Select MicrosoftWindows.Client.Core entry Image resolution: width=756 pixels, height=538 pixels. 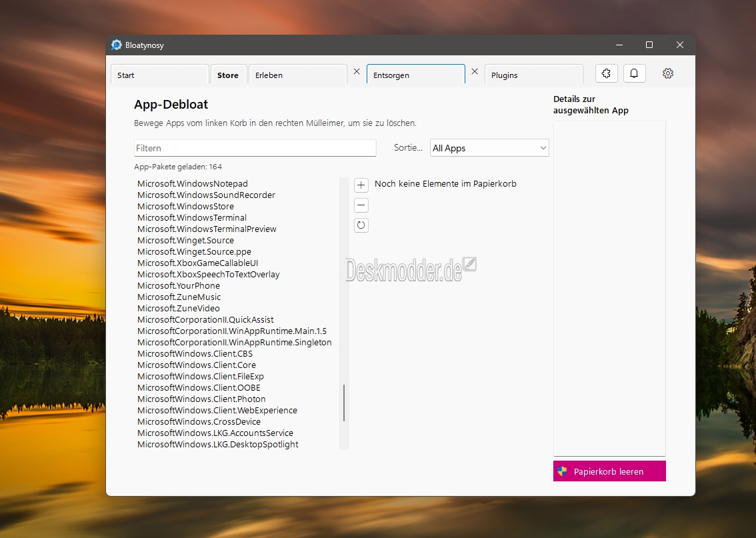197,365
